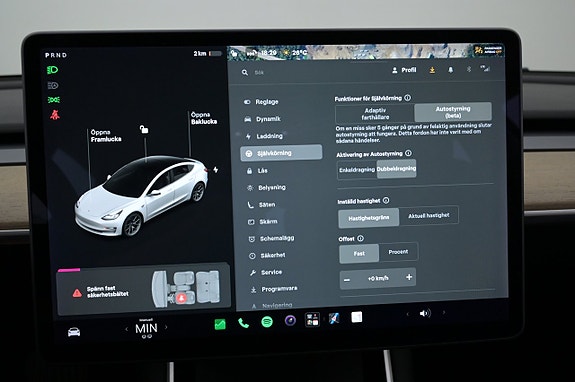575x382 pixels.
Task: Tap the MIN climate temperature display
Action: [x=146, y=328]
